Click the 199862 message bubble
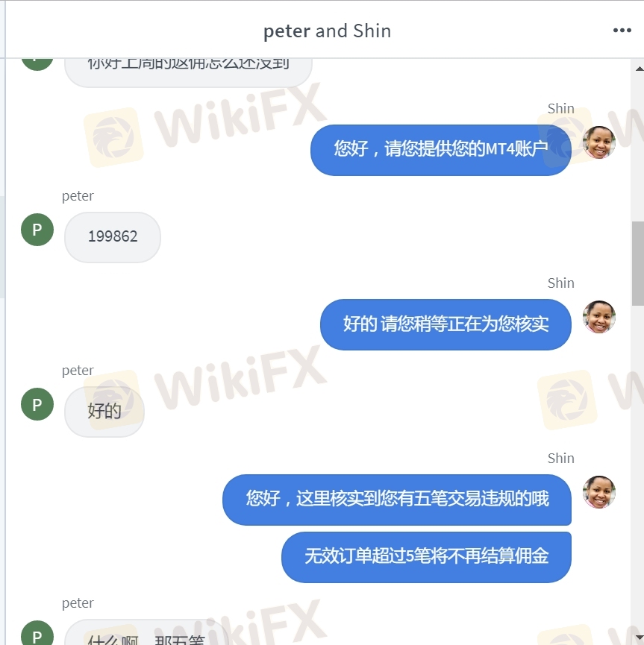This screenshot has width=644, height=645. coord(113,237)
